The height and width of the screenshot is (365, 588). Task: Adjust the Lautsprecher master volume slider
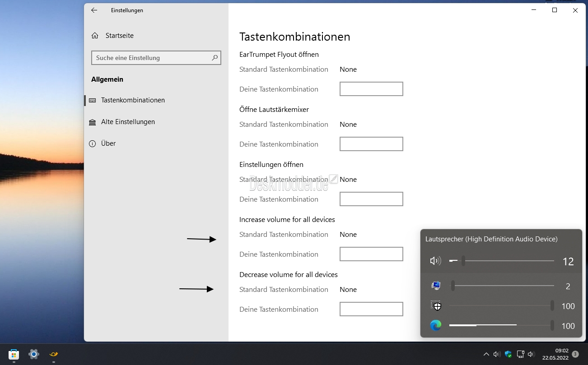click(502, 261)
